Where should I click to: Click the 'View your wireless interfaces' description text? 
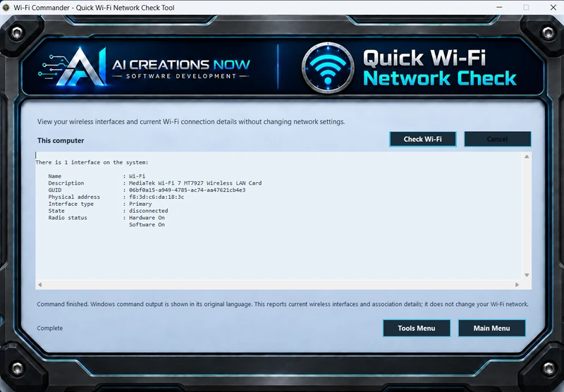click(x=191, y=122)
